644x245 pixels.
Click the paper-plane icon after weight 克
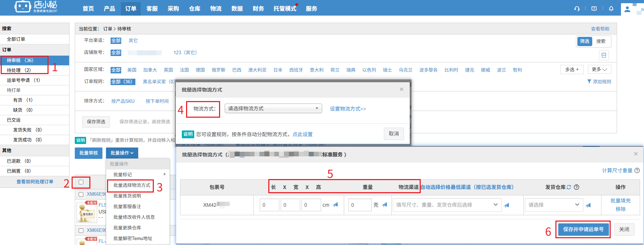[384, 205]
